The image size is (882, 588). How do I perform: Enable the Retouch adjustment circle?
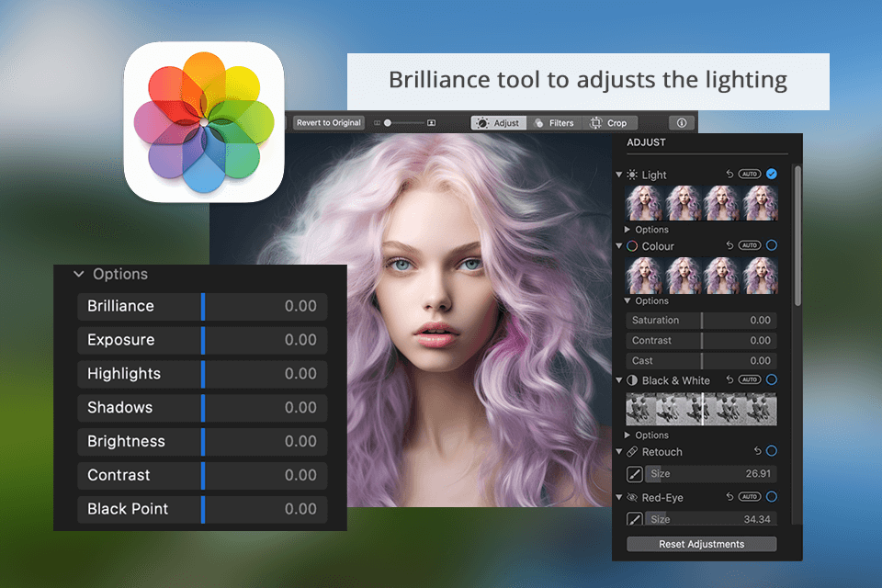click(x=772, y=451)
